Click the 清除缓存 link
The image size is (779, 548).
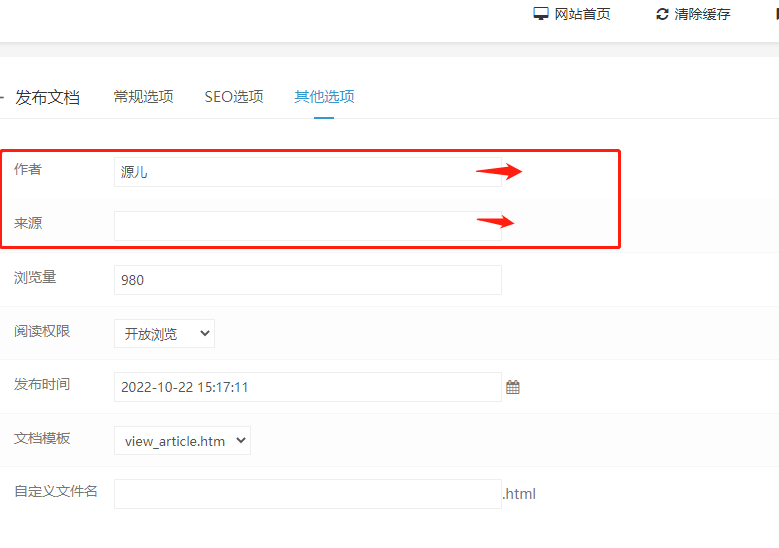(702, 14)
